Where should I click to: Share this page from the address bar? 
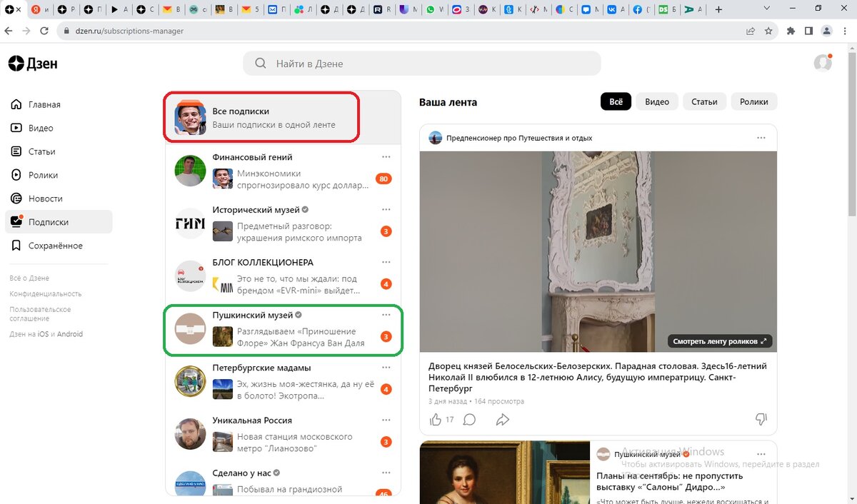click(x=751, y=31)
